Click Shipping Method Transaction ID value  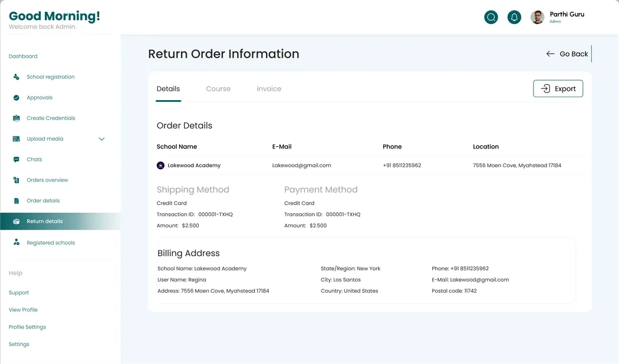(x=216, y=214)
